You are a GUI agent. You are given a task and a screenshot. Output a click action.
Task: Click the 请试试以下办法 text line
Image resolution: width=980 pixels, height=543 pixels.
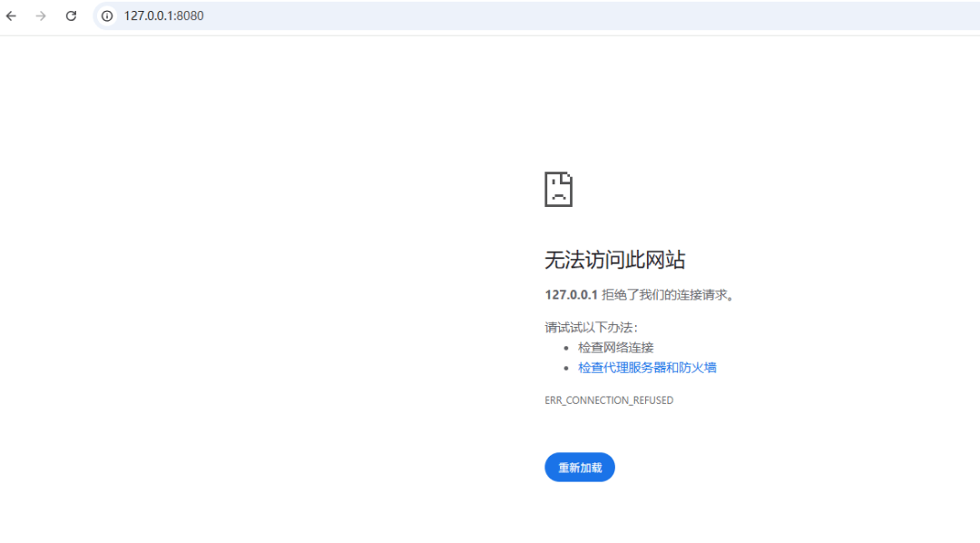click(592, 327)
